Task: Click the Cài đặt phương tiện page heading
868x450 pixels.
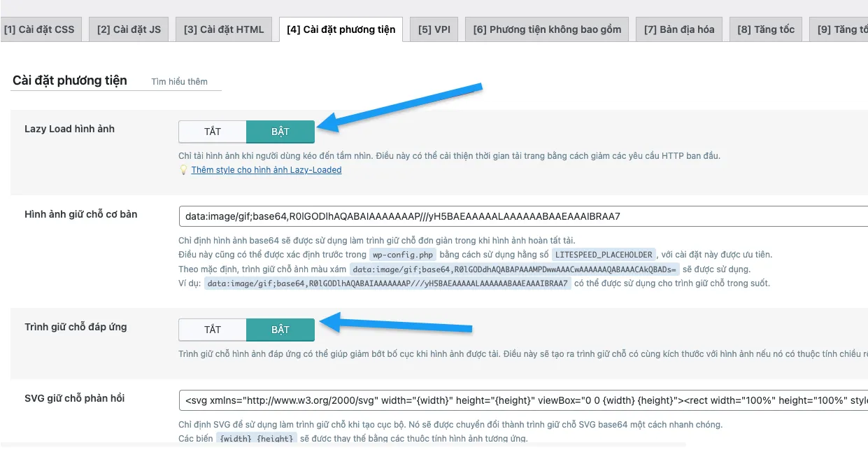Action: point(71,80)
